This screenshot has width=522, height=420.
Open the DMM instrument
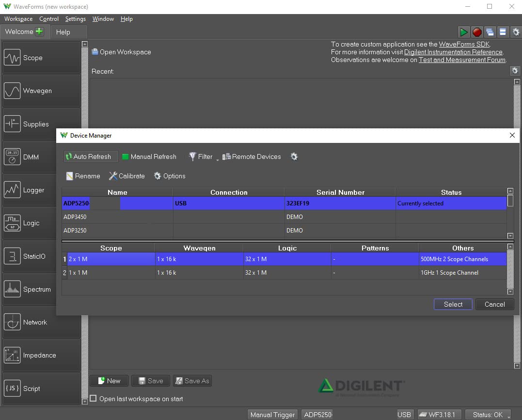(x=30, y=157)
